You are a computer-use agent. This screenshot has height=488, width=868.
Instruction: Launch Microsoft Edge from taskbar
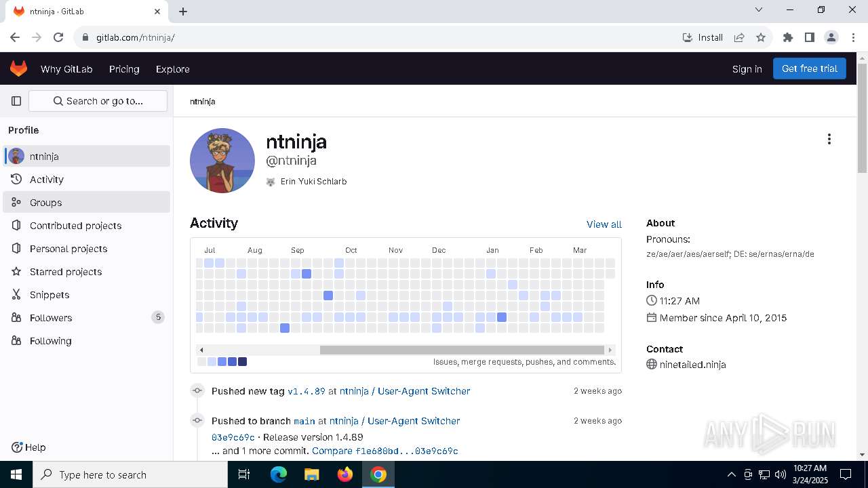point(279,474)
